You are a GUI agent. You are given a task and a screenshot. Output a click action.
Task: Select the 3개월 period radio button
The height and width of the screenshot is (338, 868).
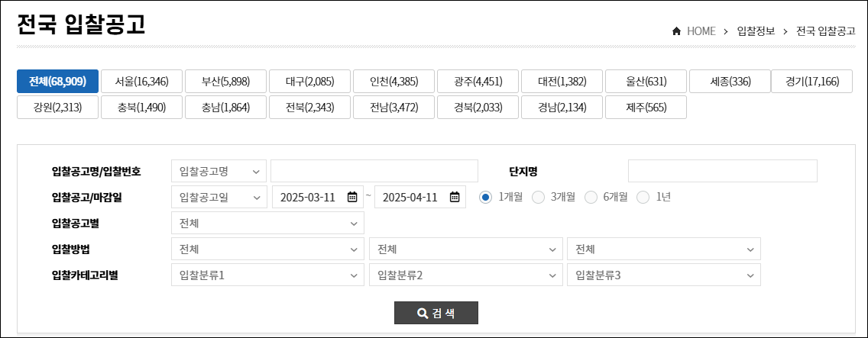click(x=538, y=197)
